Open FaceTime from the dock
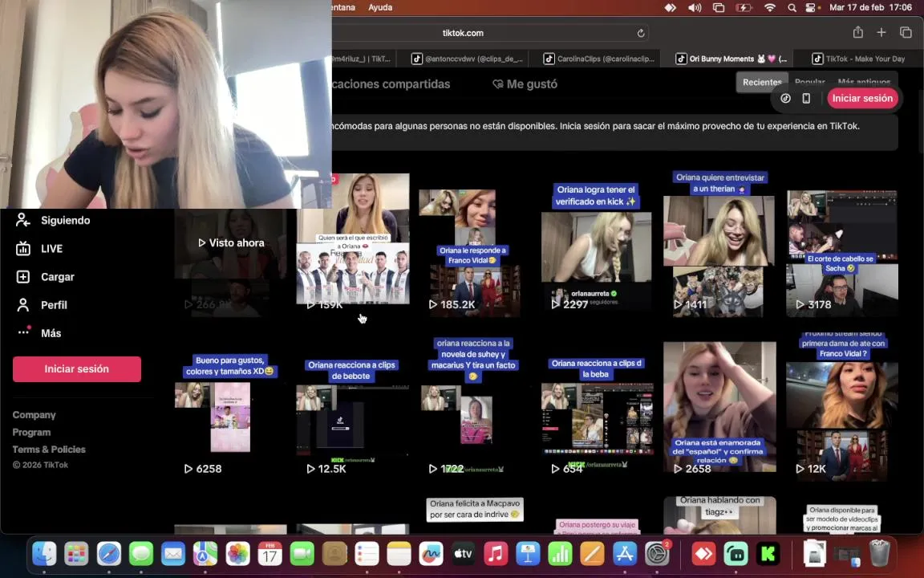Viewport: 924px width, 578px height. click(x=302, y=554)
